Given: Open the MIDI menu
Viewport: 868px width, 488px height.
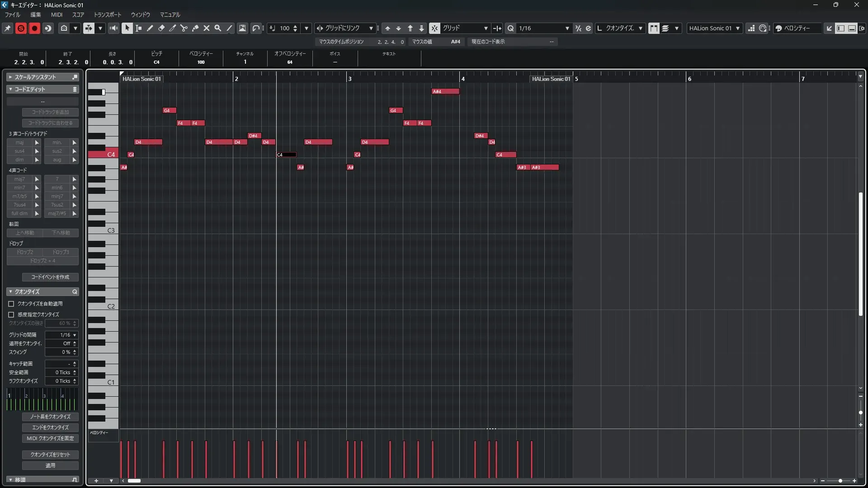Looking at the screenshot, I should pyautogui.click(x=57, y=14).
